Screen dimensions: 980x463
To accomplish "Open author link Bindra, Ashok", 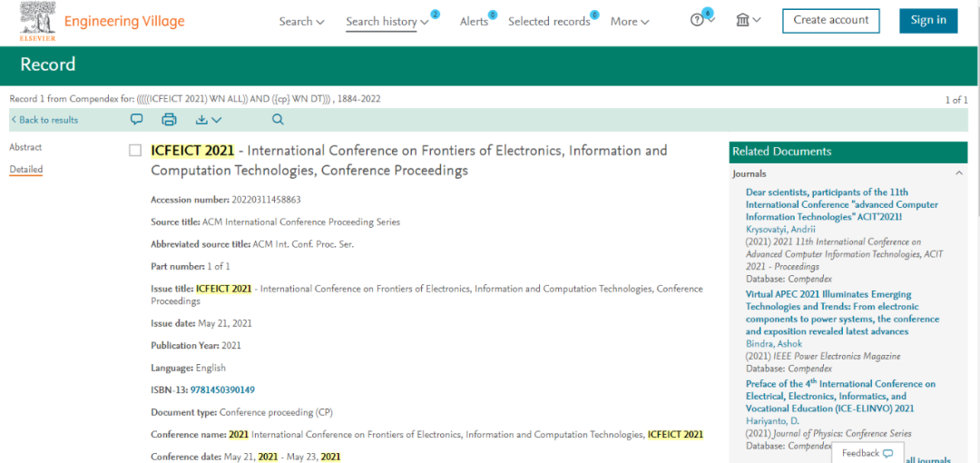I will (774, 343).
